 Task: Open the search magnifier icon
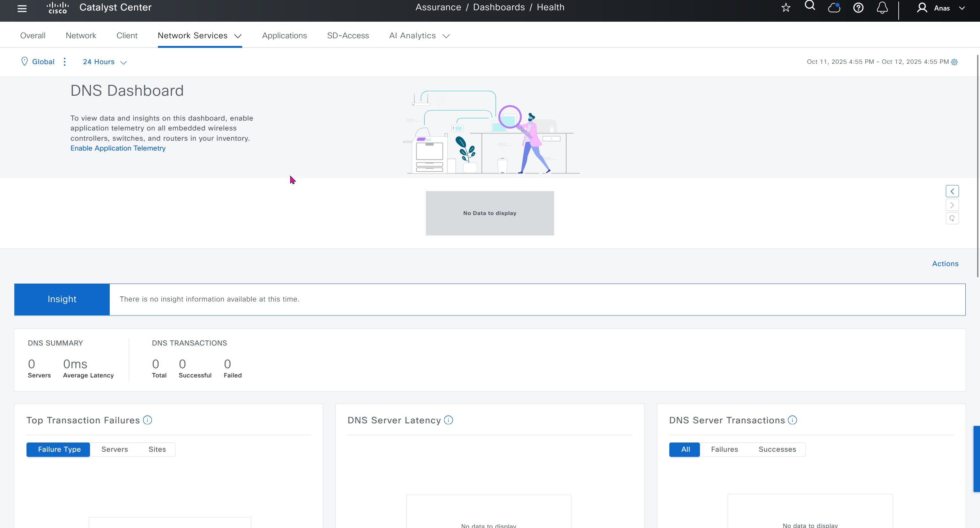pyautogui.click(x=810, y=6)
